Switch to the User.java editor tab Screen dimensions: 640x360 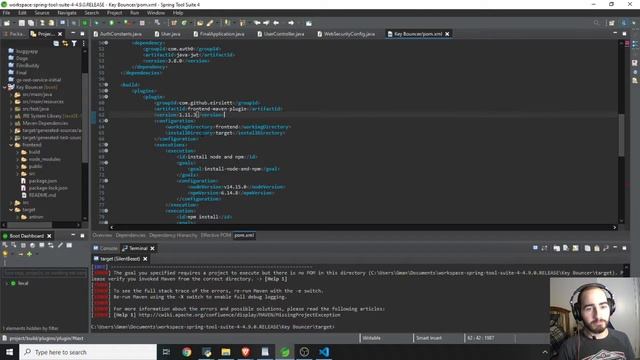pyautogui.click(x=168, y=34)
